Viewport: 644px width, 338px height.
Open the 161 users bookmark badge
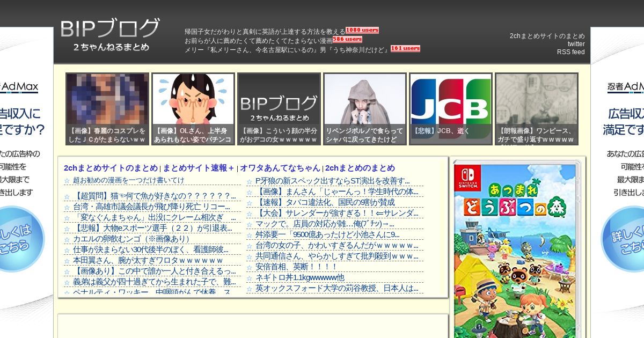click(405, 48)
